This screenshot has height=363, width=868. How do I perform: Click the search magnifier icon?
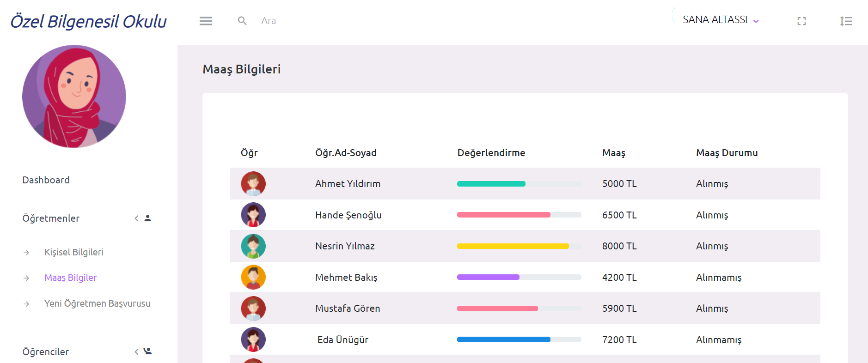point(242,21)
